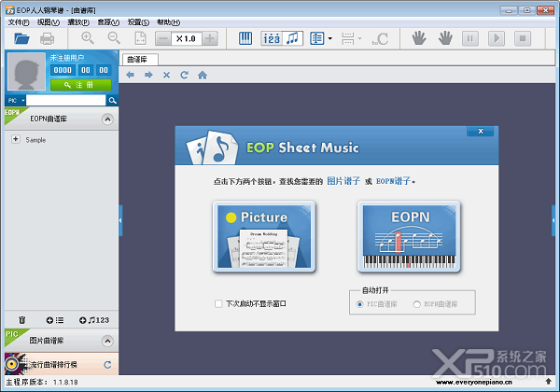Increase speed with the plus button

click(210, 38)
